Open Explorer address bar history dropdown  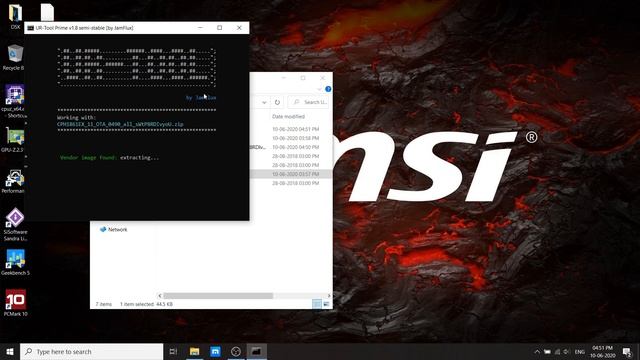[x=264, y=102]
